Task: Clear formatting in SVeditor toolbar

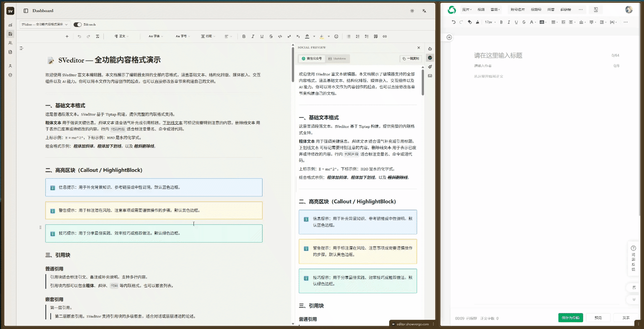Action: click(97, 36)
